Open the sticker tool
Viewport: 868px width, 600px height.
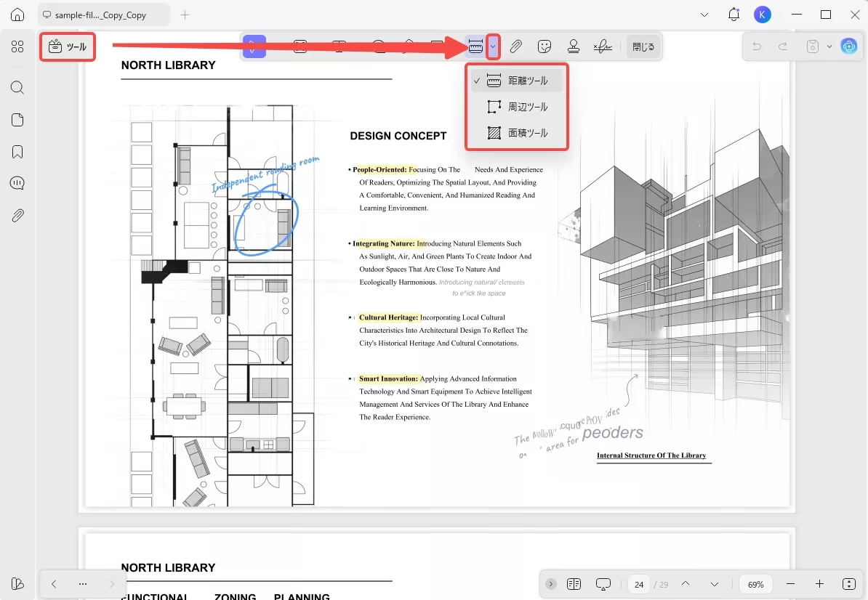coord(544,46)
